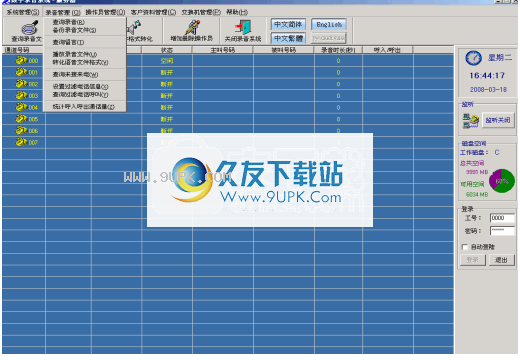This screenshot has width=520, height=360.
Task: Switch language to 中文简体
Action: coord(288,24)
